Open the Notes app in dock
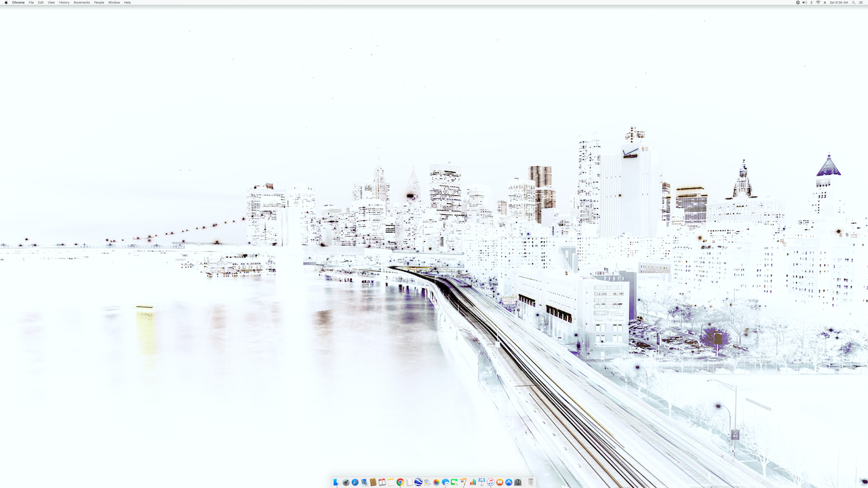Image resolution: width=868 pixels, height=488 pixels. tap(391, 482)
